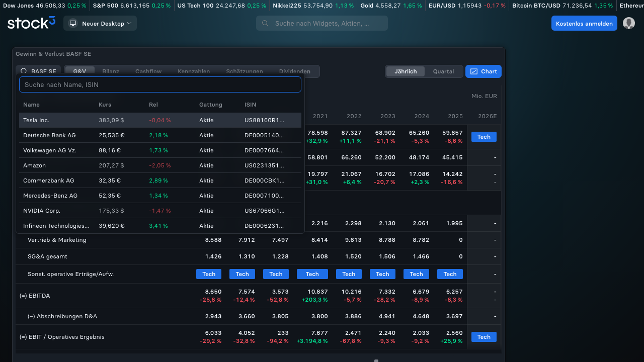Click Tech in the Sonst. operative 2023 column
Image resolution: width=644 pixels, height=362 pixels.
pos(382,274)
